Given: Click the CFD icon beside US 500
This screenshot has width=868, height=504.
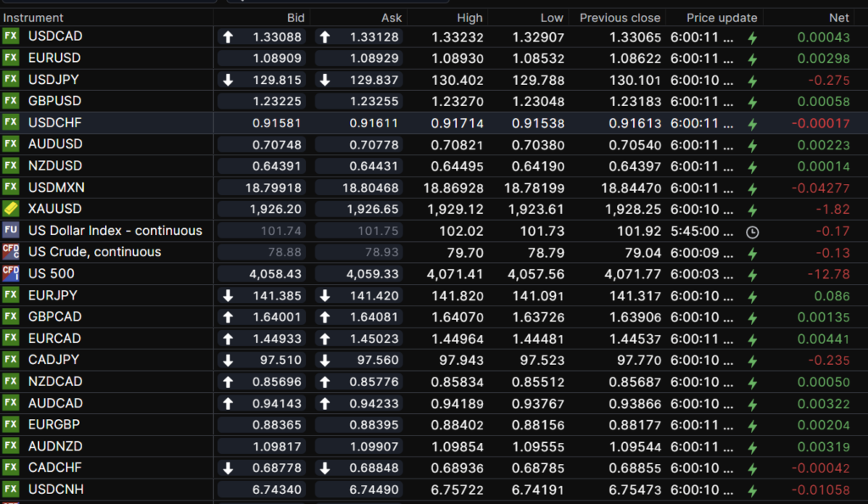Looking at the screenshot, I should tap(10, 273).
